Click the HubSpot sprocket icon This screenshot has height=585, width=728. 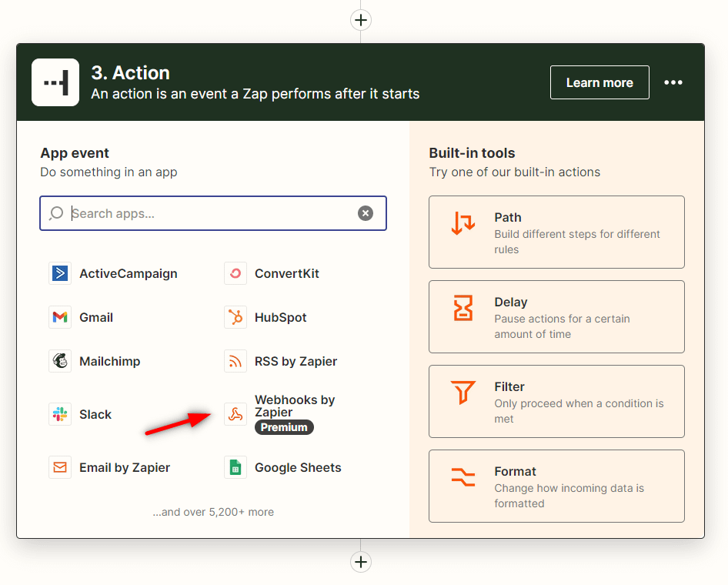click(x=235, y=317)
